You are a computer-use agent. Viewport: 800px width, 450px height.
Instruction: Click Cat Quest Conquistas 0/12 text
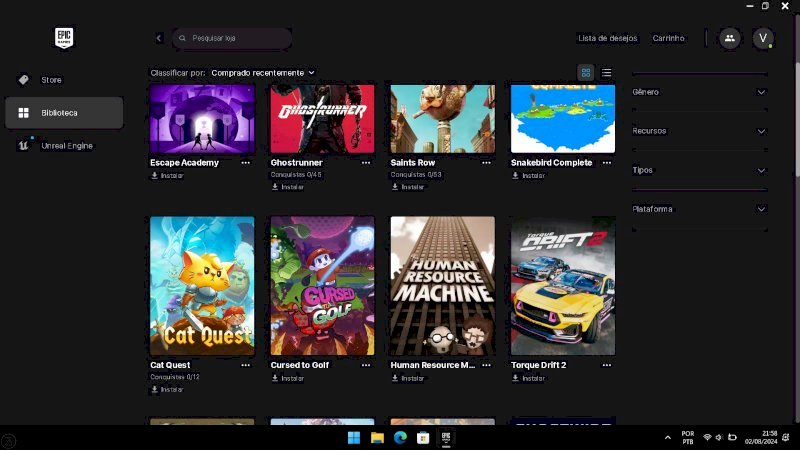pos(175,377)
